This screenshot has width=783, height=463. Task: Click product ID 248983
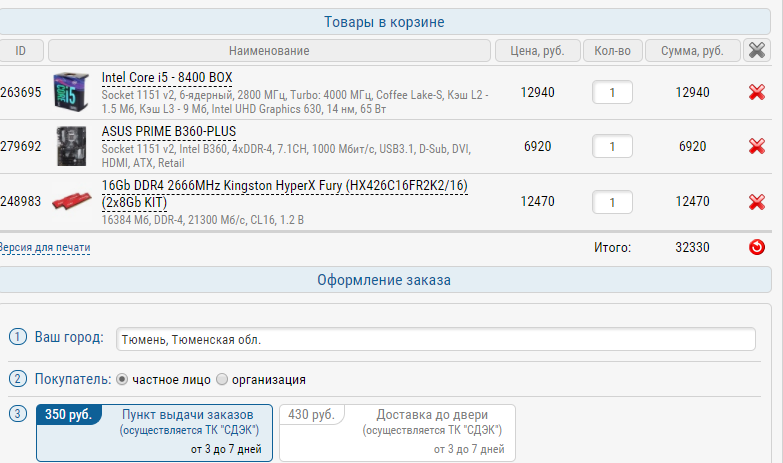[20, 202]
